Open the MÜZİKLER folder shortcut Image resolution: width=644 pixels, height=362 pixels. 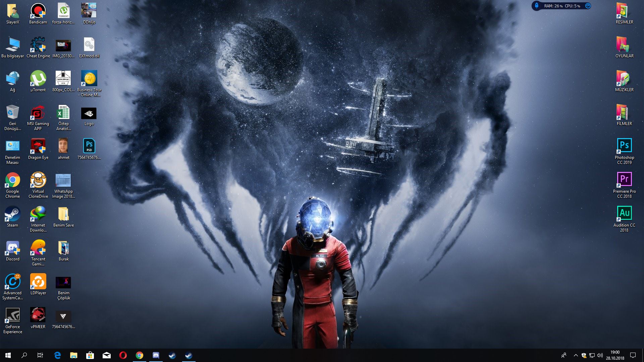pyautogui.click(x=624, y=81)
